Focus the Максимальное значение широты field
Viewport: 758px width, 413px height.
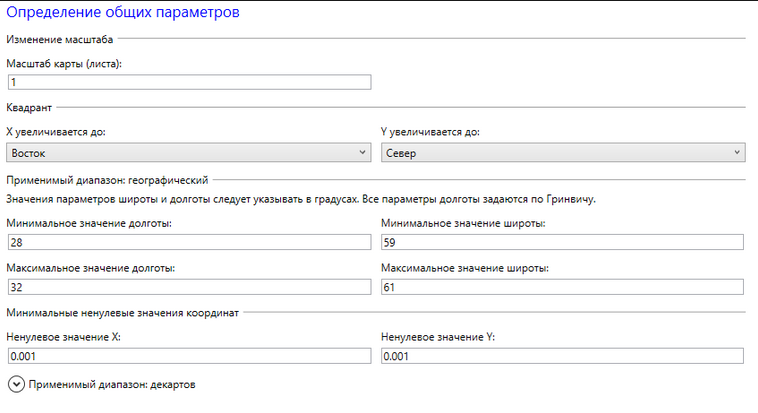pyautogui.click(x=563, y=288)
